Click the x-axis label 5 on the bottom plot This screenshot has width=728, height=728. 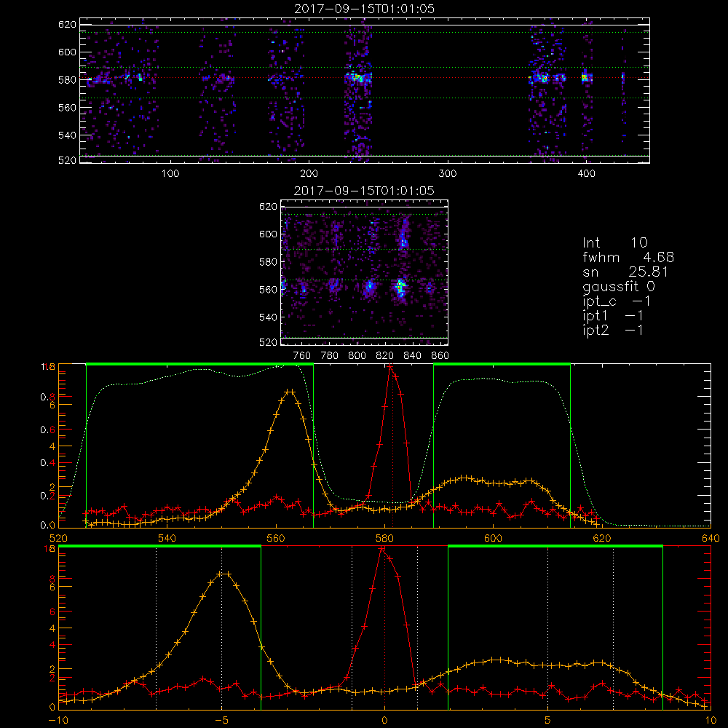coord(548,720)
